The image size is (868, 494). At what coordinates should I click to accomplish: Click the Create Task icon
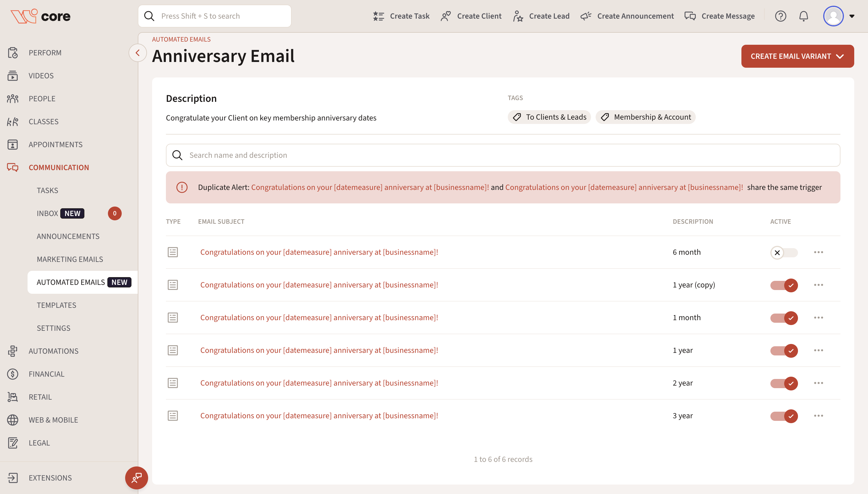(379, 16)
